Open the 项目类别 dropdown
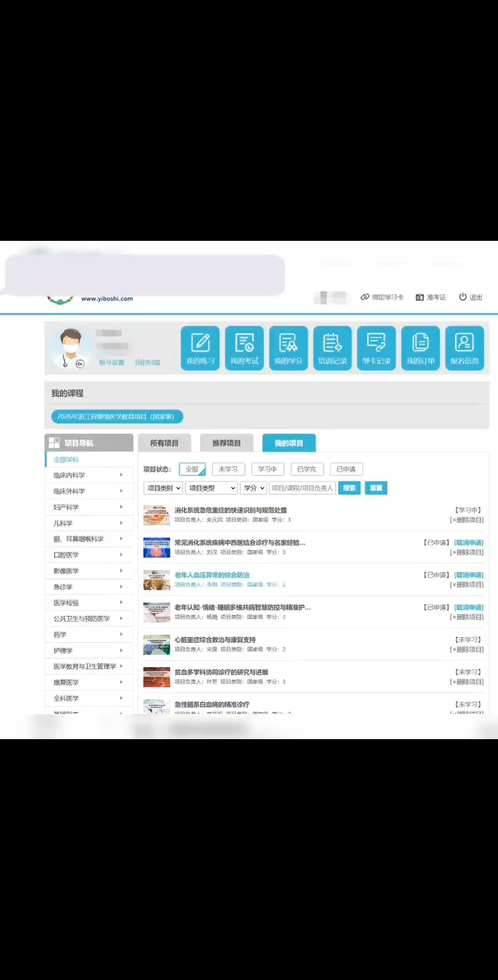The image size is (498, 980). pyautogui.click(x=163, y=488)
